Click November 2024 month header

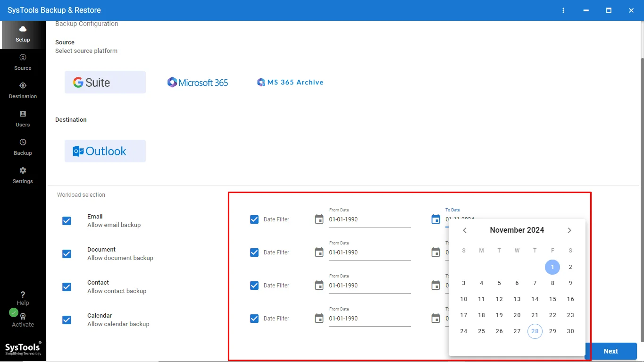[x=517, y=230]
